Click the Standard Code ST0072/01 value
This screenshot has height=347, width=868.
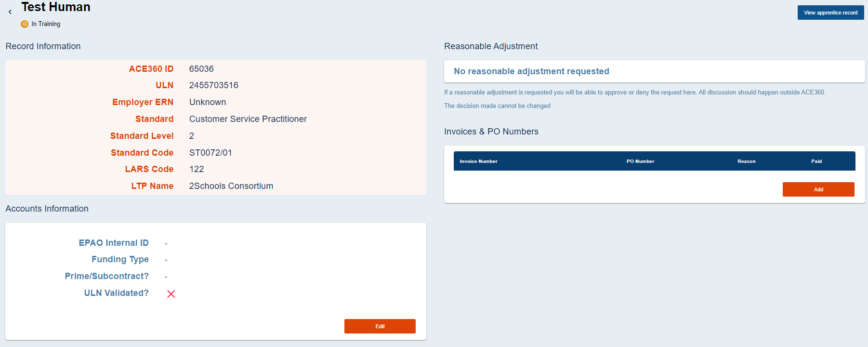[x=210, y=152]
